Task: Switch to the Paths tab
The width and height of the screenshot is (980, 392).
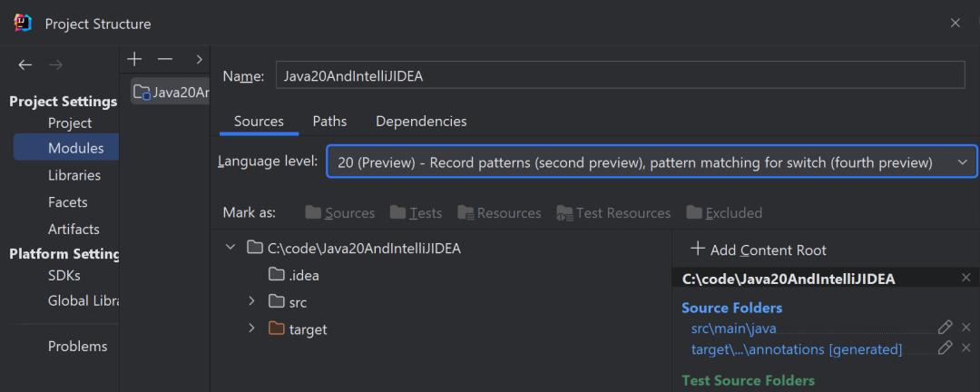Action: tap(329, 122)
